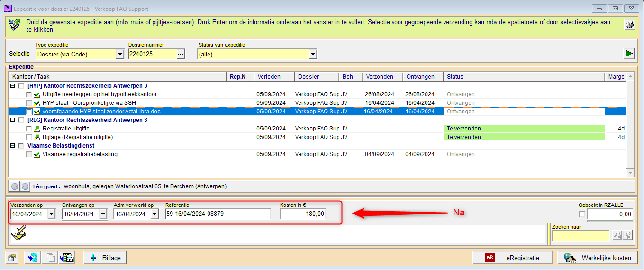Go to next property with right arrow icon
Screen dimensions: 644x270
pyautogui.click(x=25, y=186)
